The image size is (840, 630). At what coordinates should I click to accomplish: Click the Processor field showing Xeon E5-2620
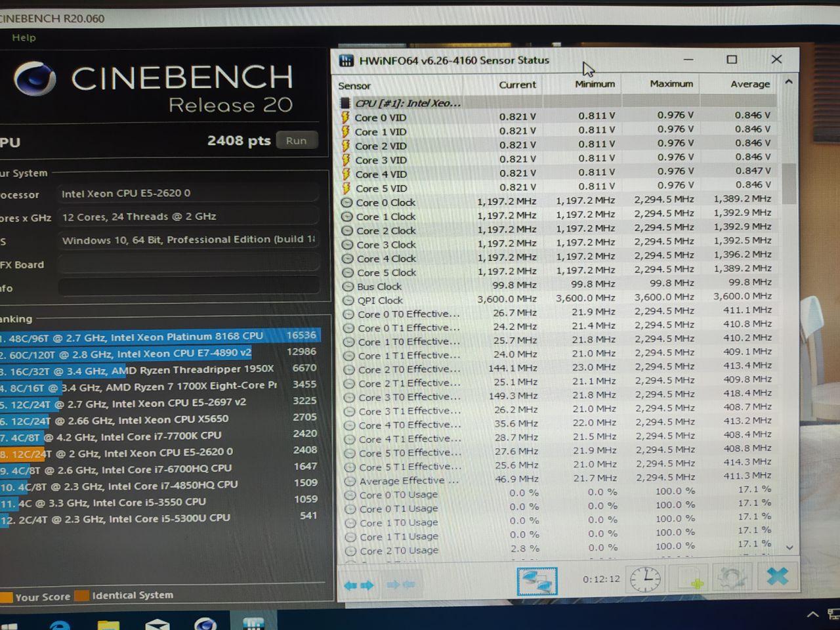tap(188, 194)
